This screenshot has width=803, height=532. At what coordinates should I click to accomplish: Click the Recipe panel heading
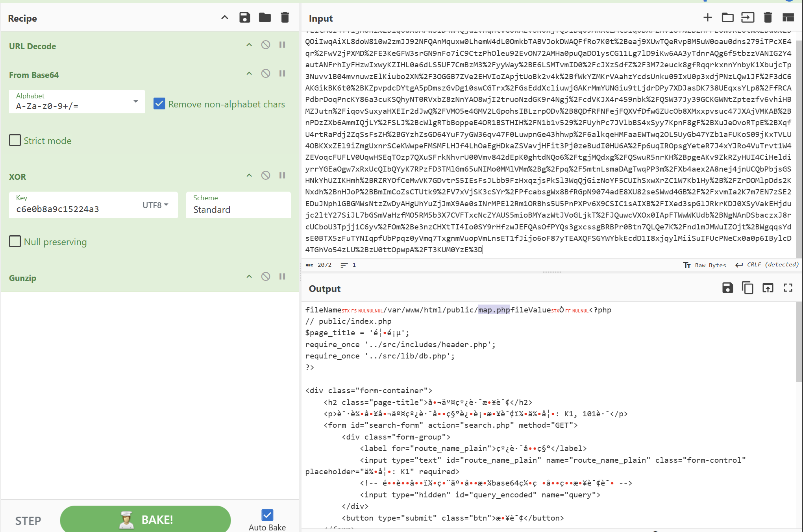(22, 18)
